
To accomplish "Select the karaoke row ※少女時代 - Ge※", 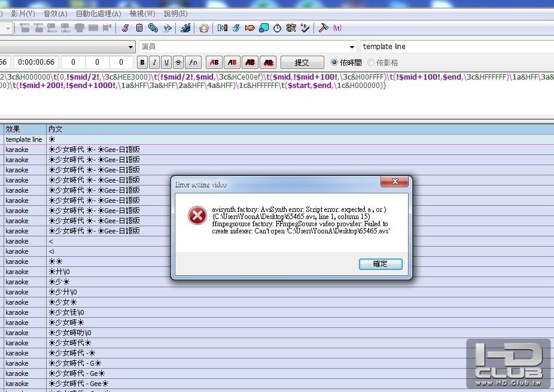I will click(x=277, y=373).
